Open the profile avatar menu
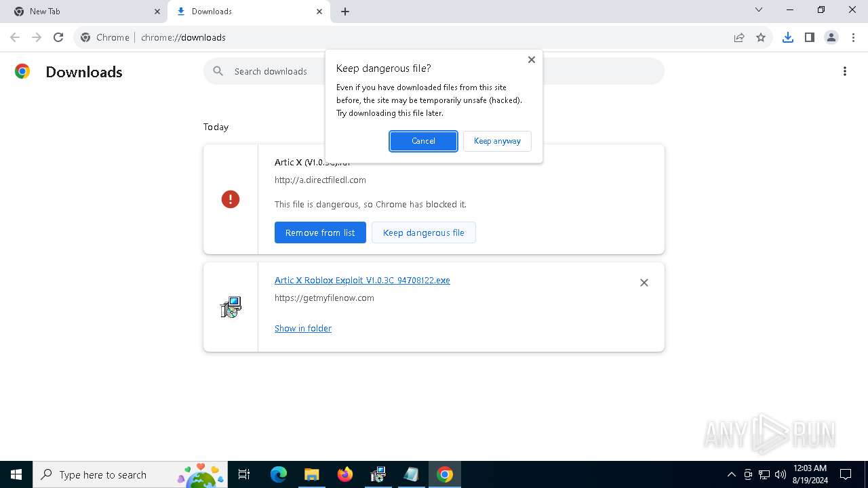Image resolution: width=868 pixels, height=488 pixels. pyautogui.click(x=831, y=37)
